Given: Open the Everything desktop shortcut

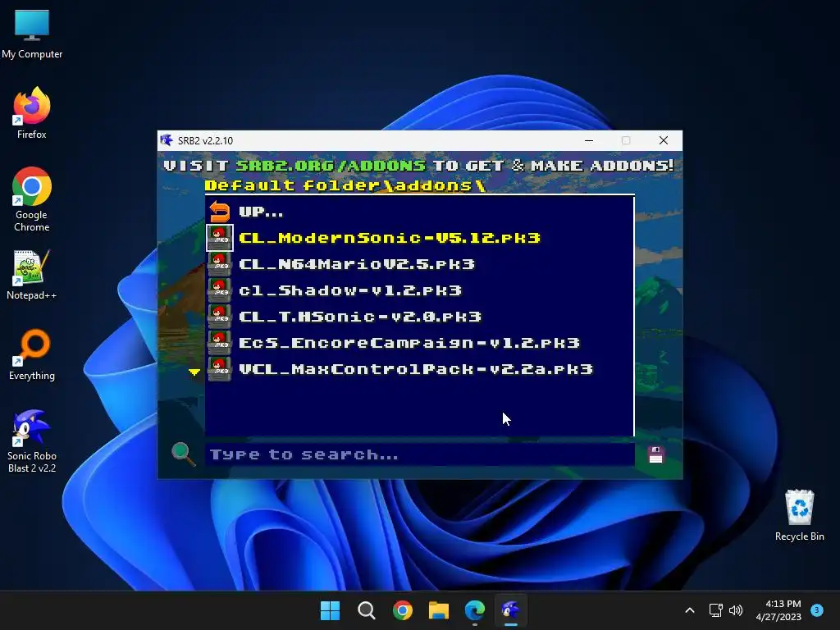Looking at the screenshot, I should pos(32,354).
